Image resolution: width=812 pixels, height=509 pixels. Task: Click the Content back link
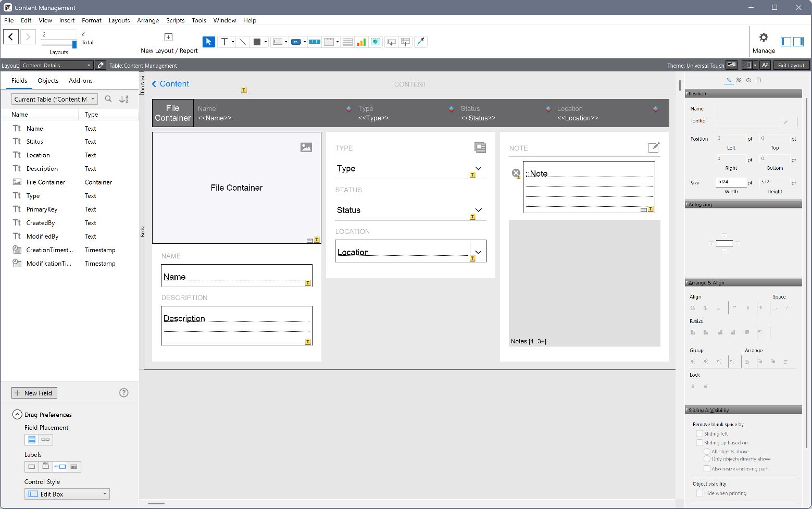click(x=170, y=84)
